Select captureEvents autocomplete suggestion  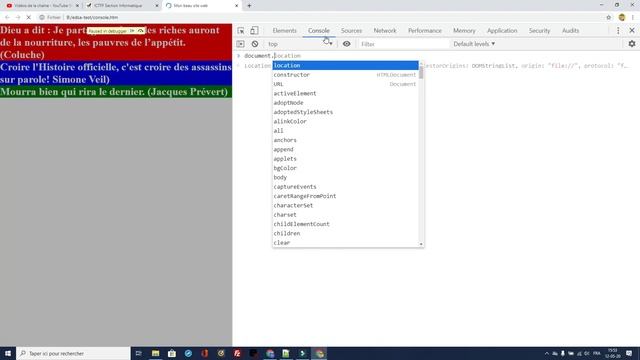(345, 187)
